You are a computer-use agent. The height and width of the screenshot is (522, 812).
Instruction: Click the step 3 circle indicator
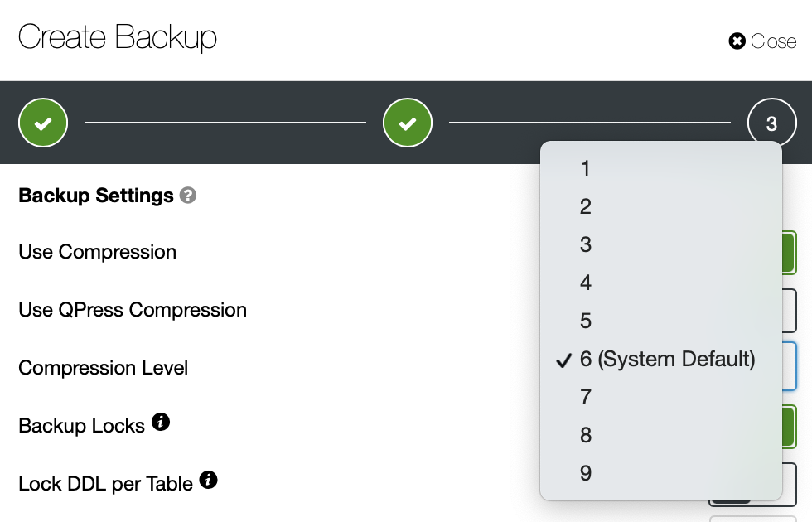point(772,123)
